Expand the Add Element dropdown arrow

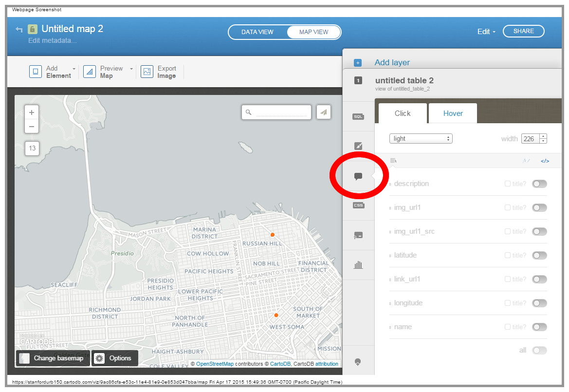click(x=74, y=69)
